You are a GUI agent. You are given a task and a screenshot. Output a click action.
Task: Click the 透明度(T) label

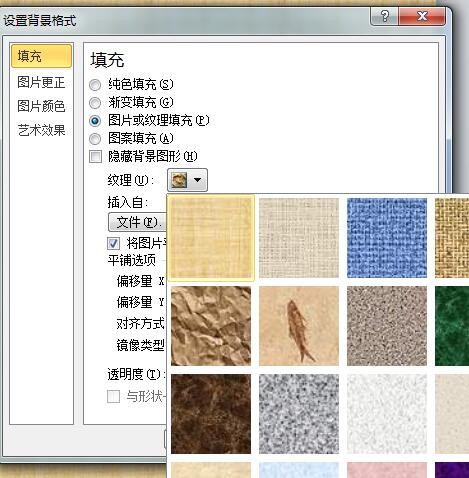click(136, 374)
